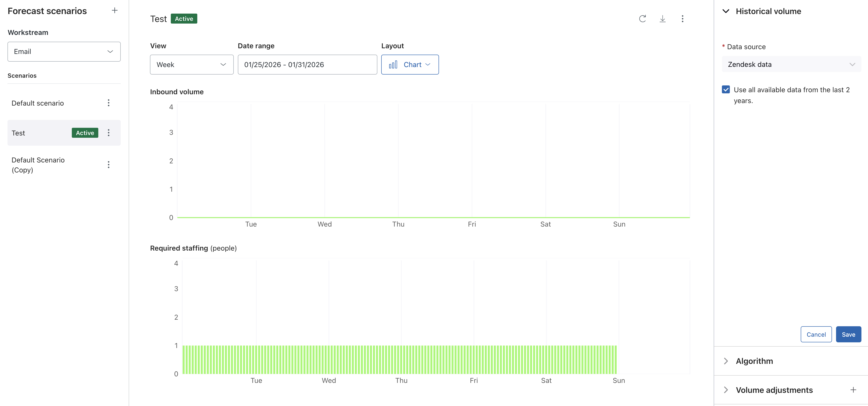
Task: Open Test scenario options in sidebar
Action: [x=108, y=133]
